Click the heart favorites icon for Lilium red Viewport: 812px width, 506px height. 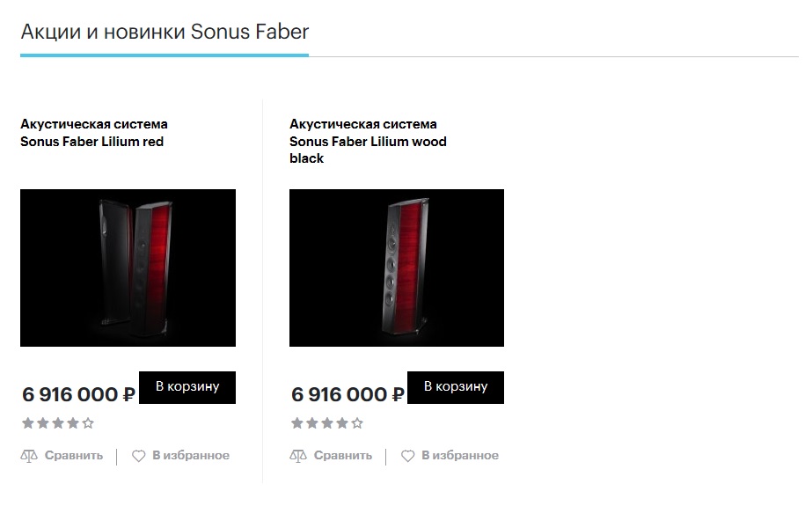138,456
